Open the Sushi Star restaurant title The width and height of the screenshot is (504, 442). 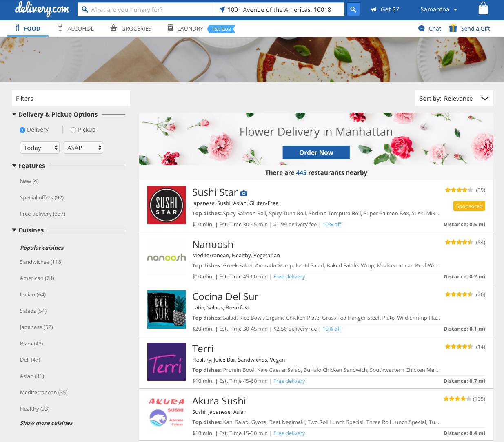(215, 192)
